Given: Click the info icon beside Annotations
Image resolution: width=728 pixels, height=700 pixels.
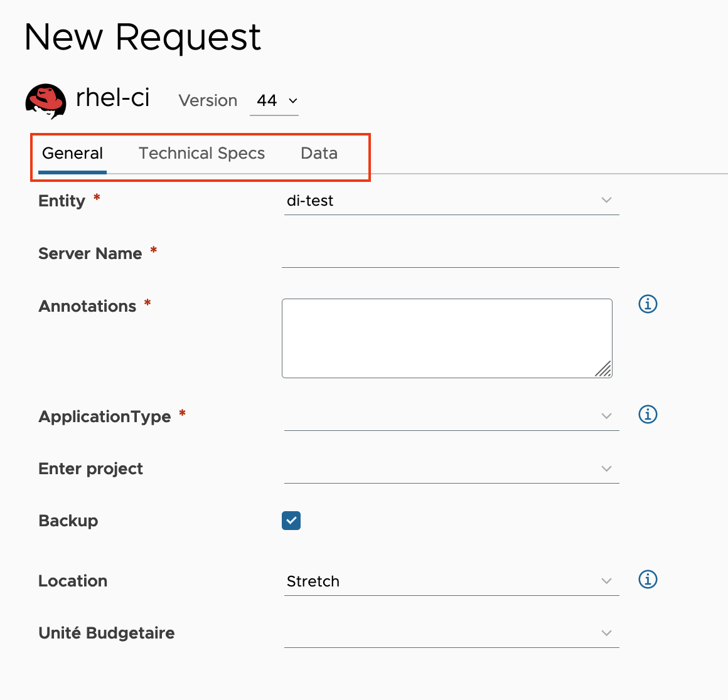Looking at the screenshot, I should pos(648,304).
